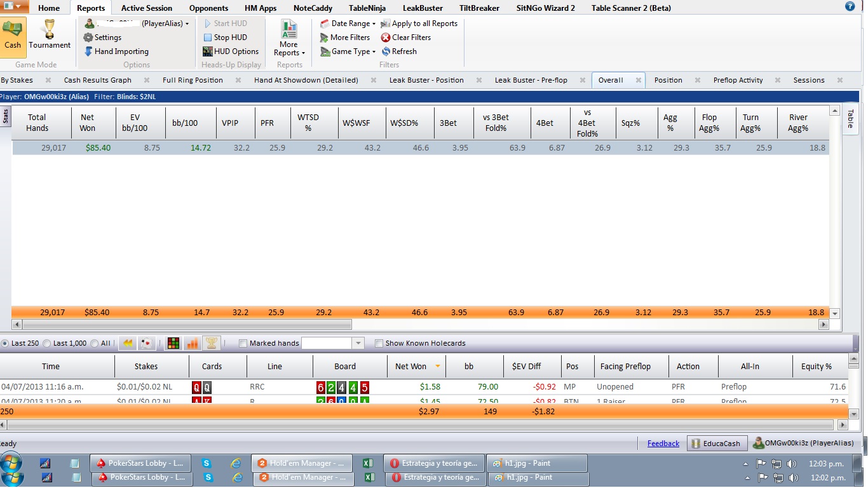Screen dimensions: 868x488
Task: Close the Preflop Activity report tab
Action: (778, 80)
